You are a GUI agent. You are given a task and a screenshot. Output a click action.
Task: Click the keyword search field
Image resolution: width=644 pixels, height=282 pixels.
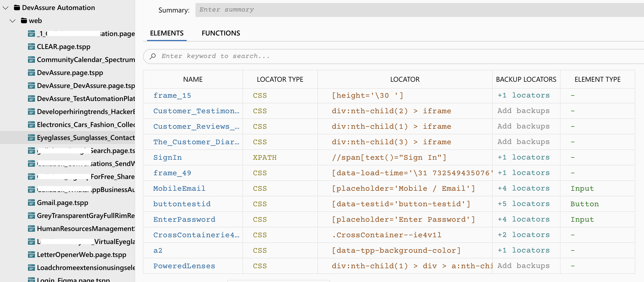(x=300, y=56)
